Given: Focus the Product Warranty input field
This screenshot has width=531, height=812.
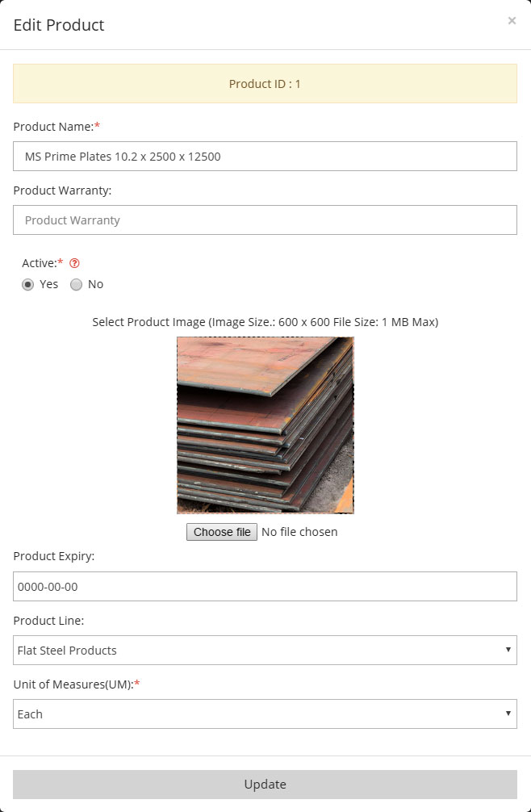Looking at the screenshot, I should point(265,220).
